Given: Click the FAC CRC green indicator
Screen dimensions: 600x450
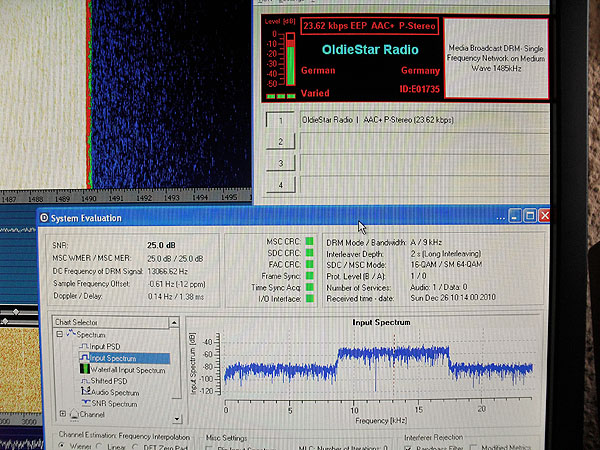Looking at the screenshot, I should point(310,264).
